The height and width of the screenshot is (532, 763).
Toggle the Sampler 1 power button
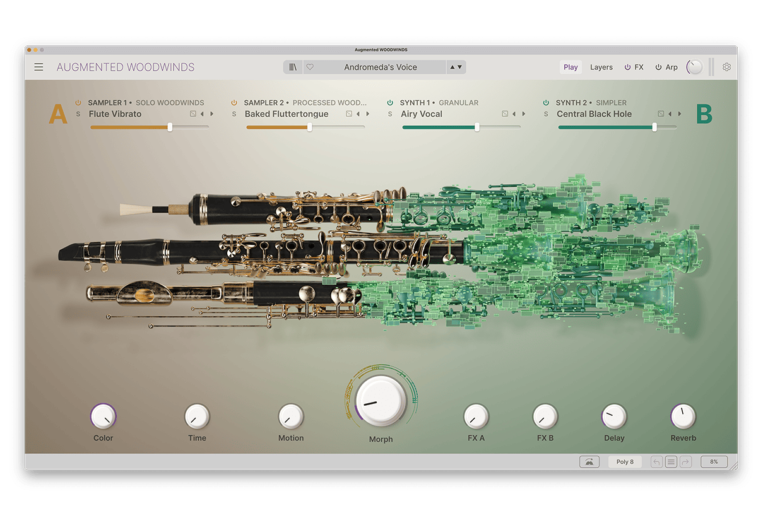coord(78,102)
